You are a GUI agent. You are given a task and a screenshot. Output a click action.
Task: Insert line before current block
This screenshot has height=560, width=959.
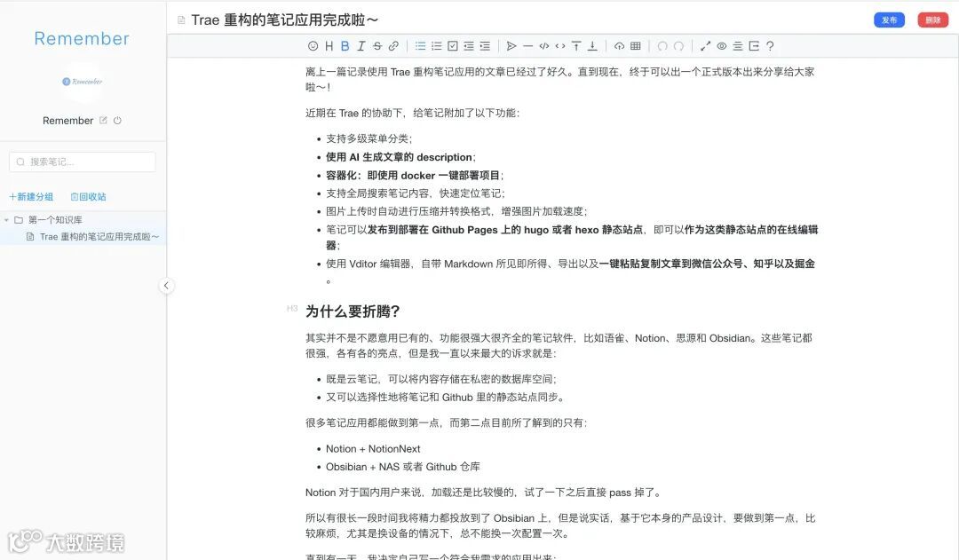pos(576,46)
